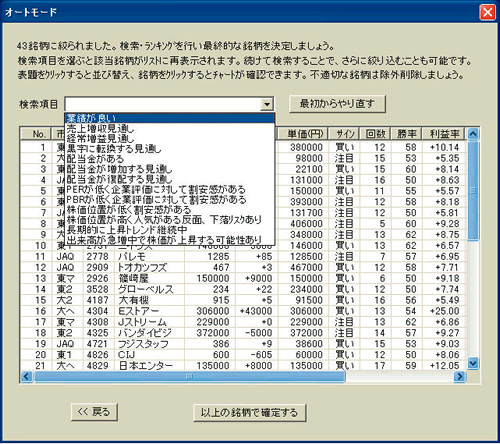500x444 pixels.
Task: Select stock row 篠崎屋
Action: coord(243,278)
